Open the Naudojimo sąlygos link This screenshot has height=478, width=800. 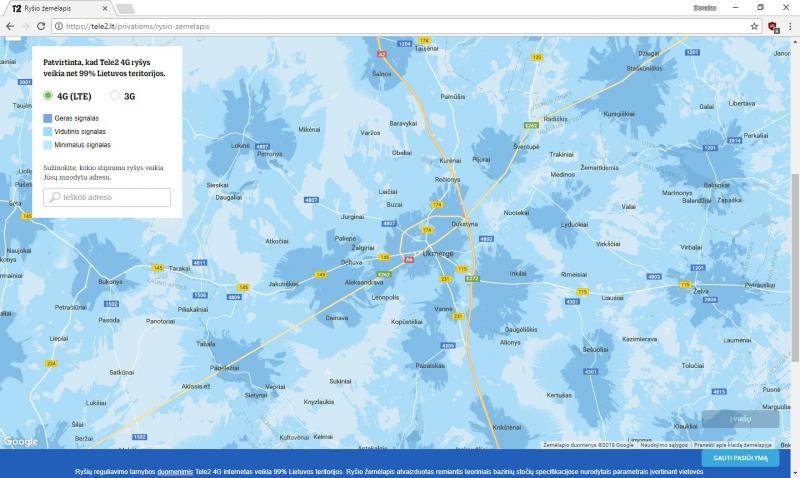(x=663, y=445)
